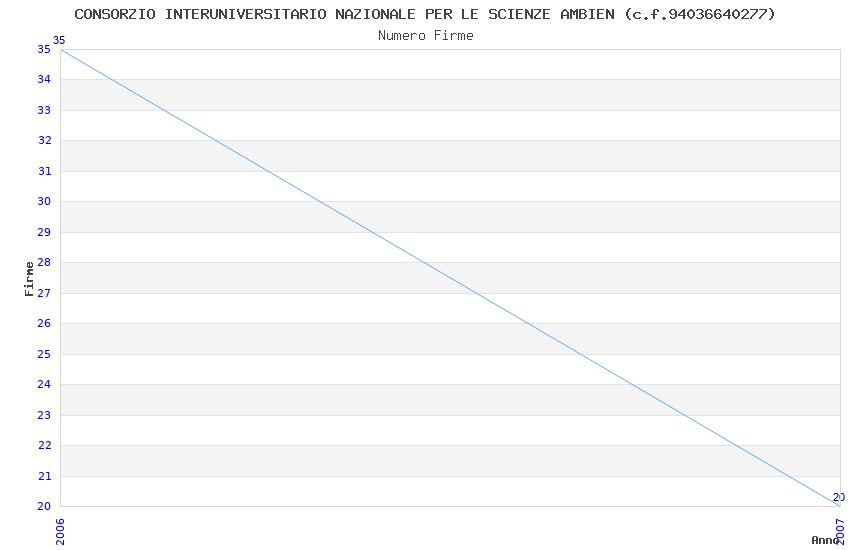
Task: Click y-axis tick value 31
Action: coord(44,171)
